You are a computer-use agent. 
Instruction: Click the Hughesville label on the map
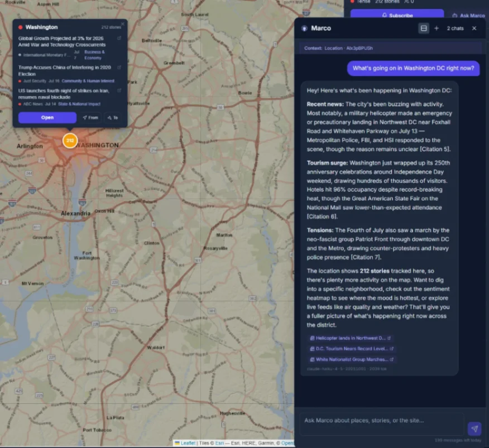point(232,413)
